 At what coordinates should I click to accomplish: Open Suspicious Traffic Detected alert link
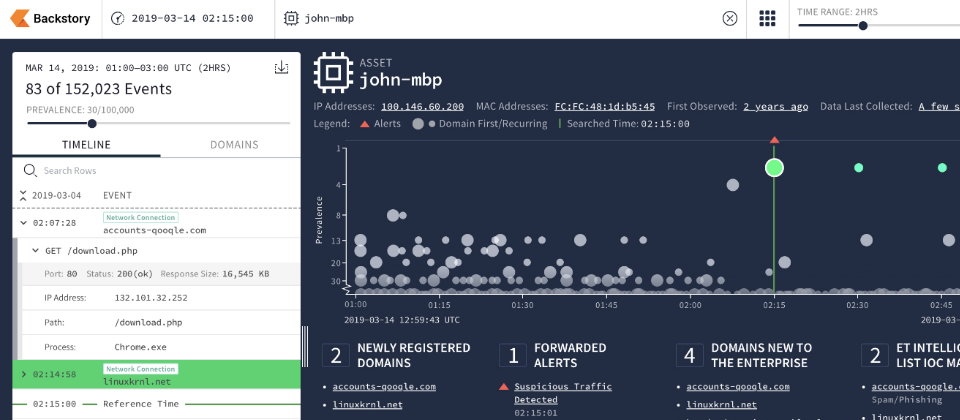(x=563, y=392)
